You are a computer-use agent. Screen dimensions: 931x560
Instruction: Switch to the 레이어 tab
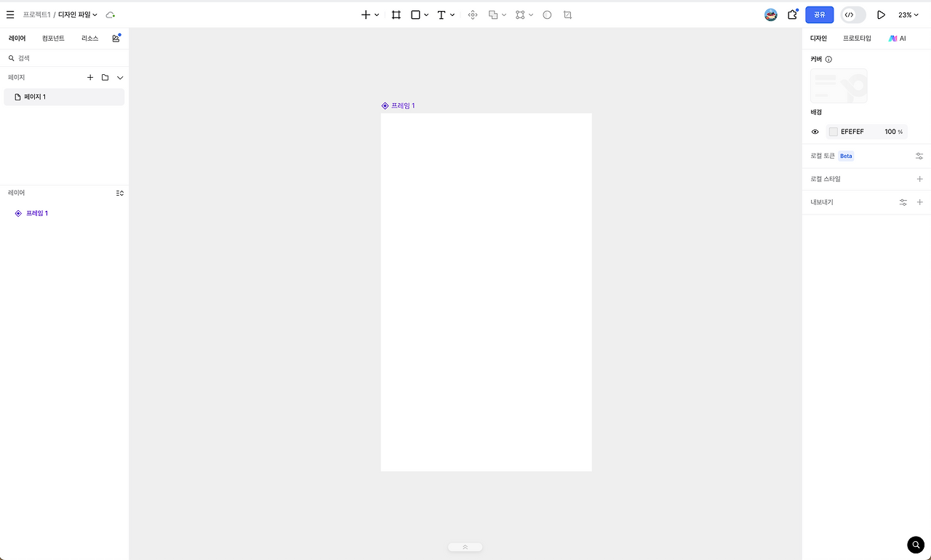coord(17,39)
